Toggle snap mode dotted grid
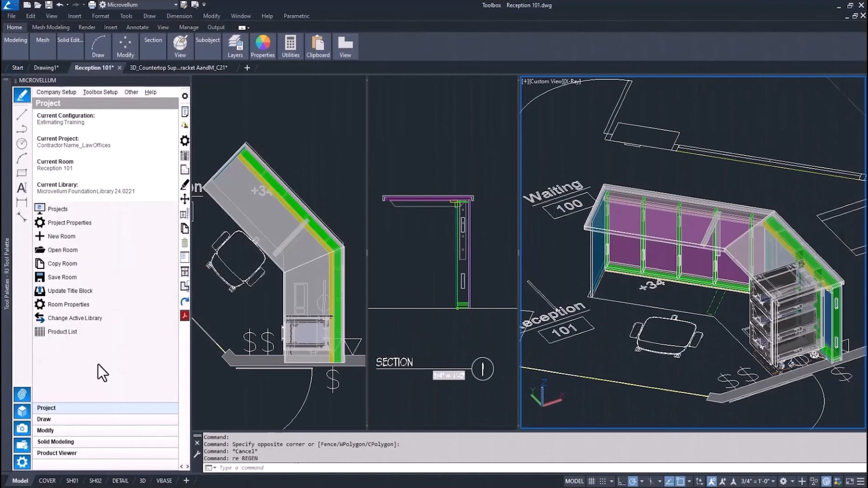Viewport: 868px width, 488px height. (x=603, y=481)
